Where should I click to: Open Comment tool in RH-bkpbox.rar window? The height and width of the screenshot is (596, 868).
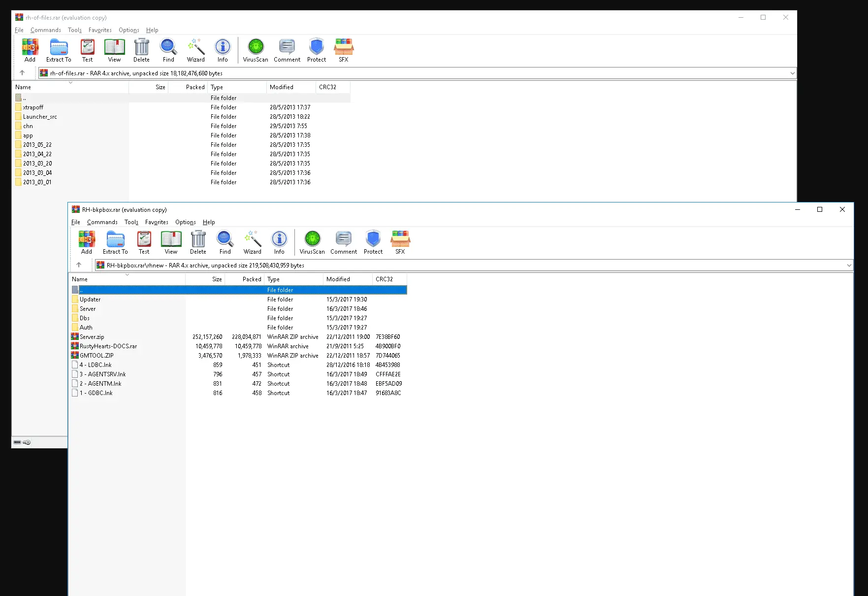(344, 242)
